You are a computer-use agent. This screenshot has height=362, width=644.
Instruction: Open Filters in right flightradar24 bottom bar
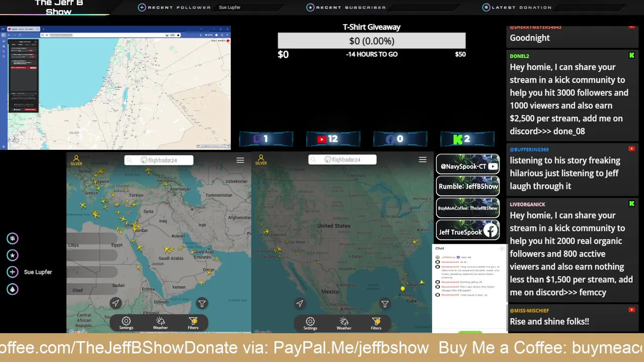point(376,323)
